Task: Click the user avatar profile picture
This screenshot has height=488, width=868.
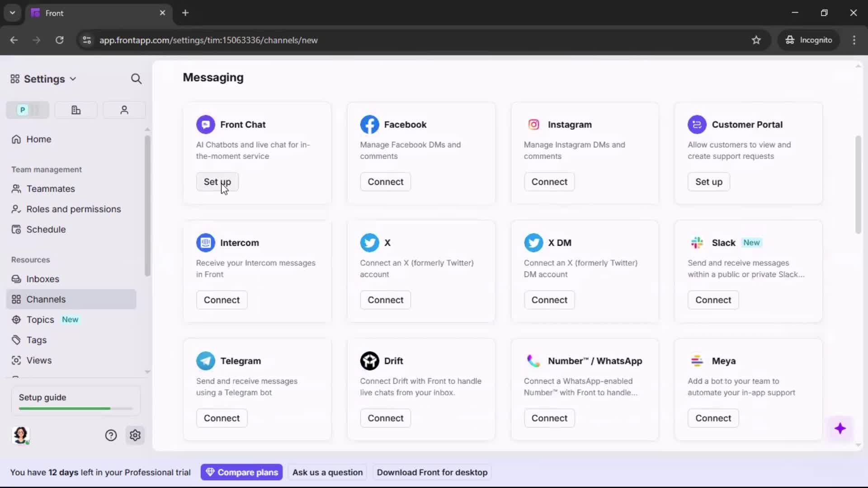Action: [21, 435]
